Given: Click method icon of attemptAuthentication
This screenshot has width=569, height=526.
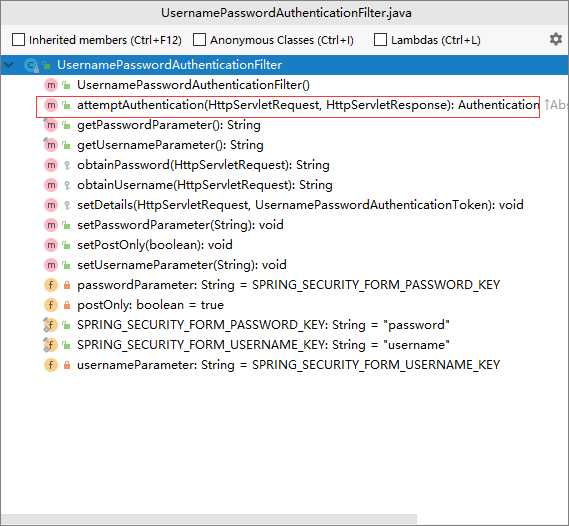Looking at the screenshot, I should 51,105.
